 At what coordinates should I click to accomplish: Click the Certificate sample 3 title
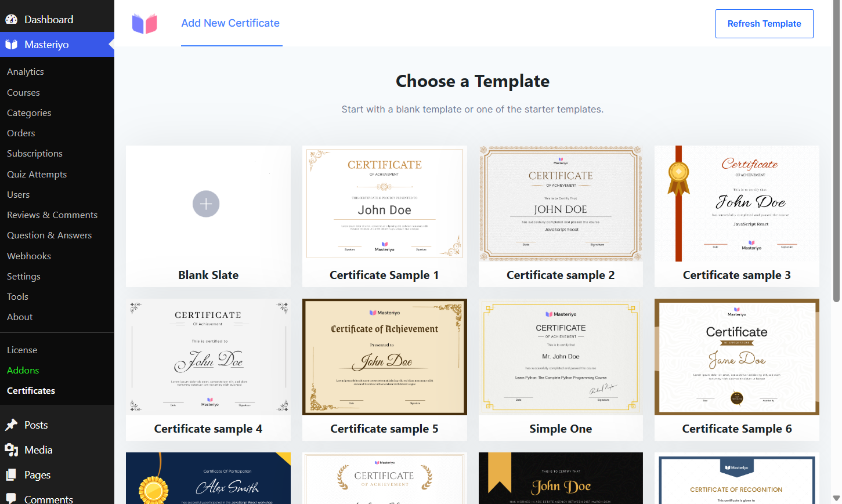737,275
